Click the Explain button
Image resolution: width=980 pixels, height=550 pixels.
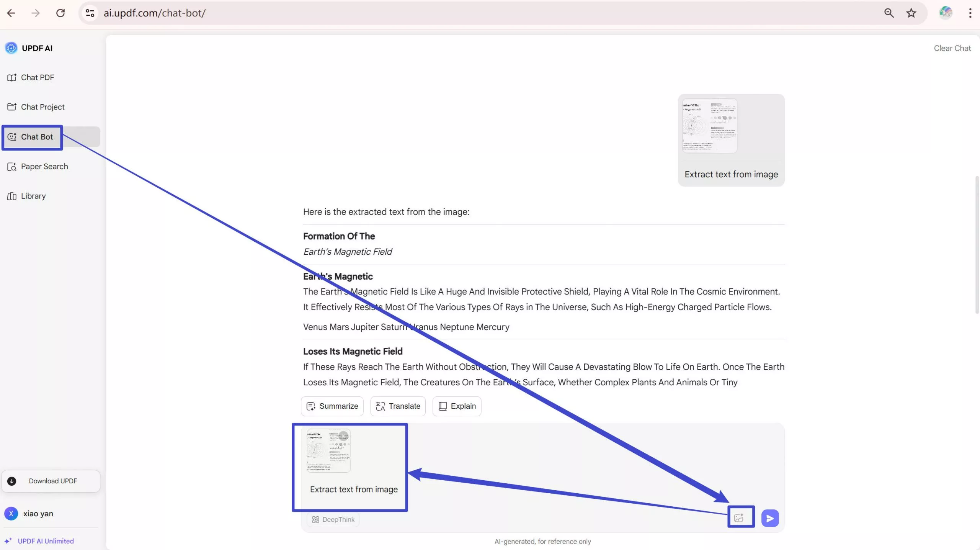[x=457, y=406]
